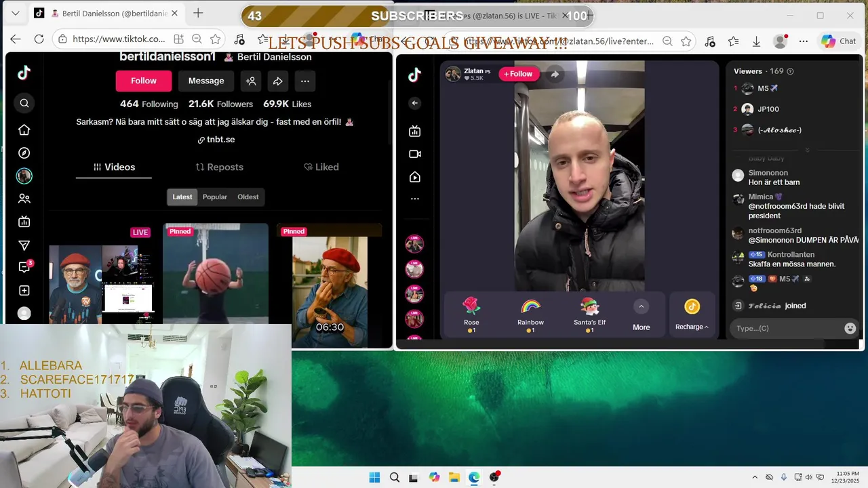
Task: Open Favorites list icon in right Edge window
Action: click(733, 41)
